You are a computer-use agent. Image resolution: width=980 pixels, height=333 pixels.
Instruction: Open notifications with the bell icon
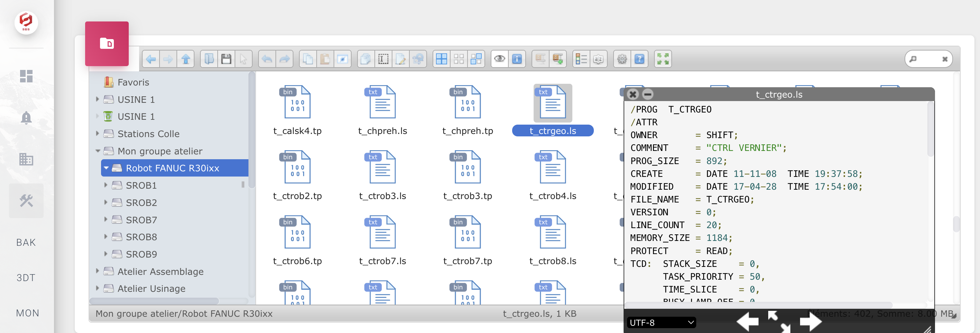coord(26,118)
